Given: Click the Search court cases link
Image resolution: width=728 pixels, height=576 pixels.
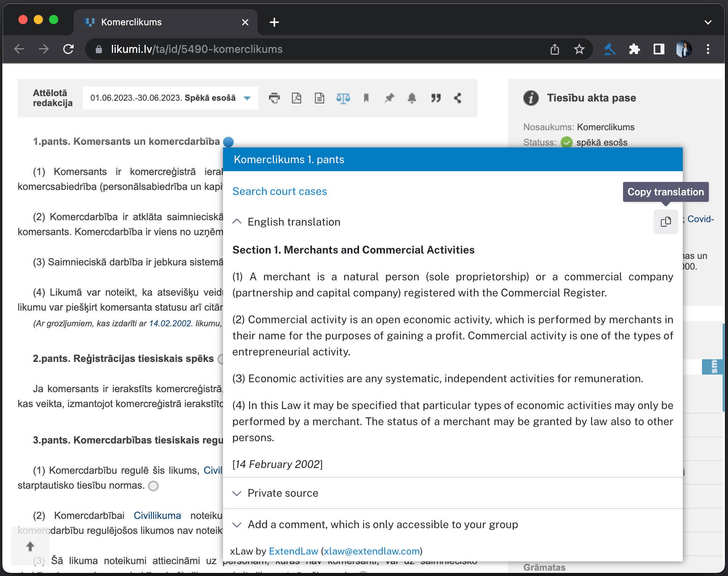Looking at the screenshot, I should point(280,191).
